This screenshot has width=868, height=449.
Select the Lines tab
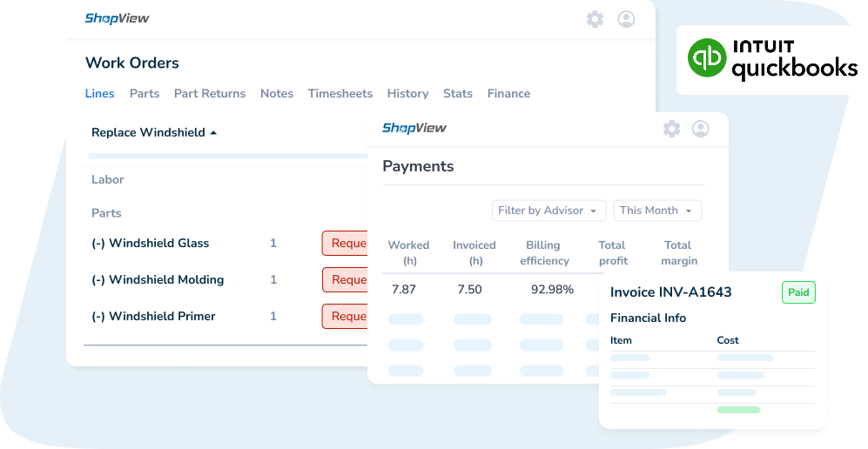99,93
